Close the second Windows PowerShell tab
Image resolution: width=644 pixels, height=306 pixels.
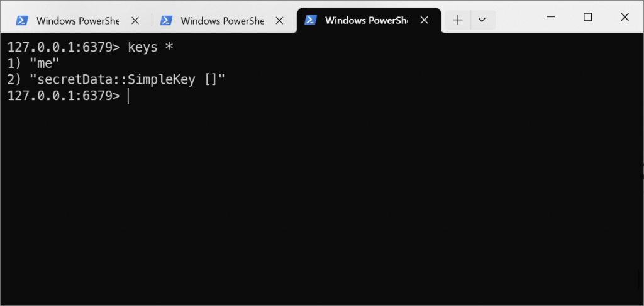click(x=279, y=20)
